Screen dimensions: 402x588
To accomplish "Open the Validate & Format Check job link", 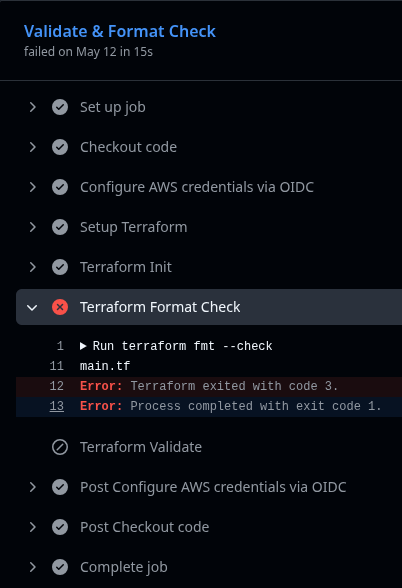I will [120, 32].
